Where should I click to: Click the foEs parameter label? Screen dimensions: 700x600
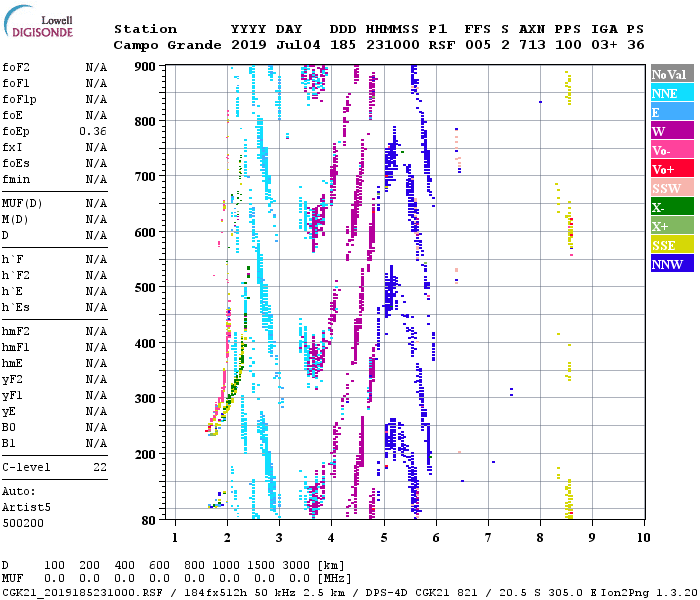pos(16,163)
